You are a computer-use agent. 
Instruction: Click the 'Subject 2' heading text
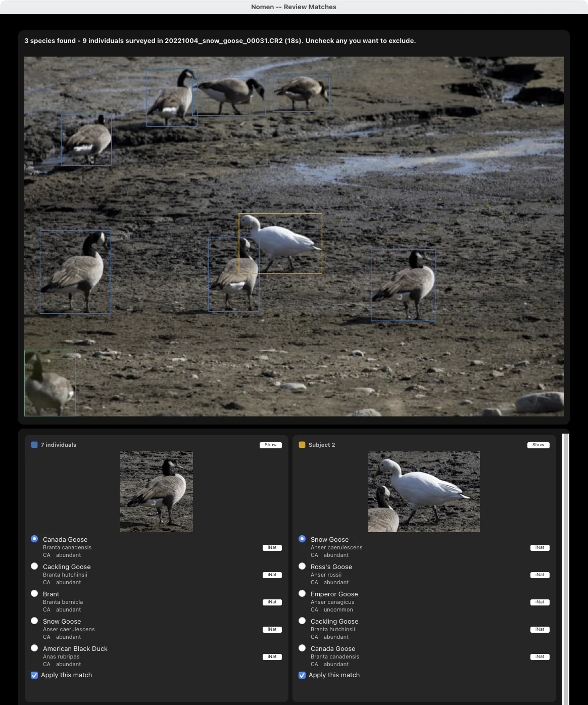coord(322,445)
